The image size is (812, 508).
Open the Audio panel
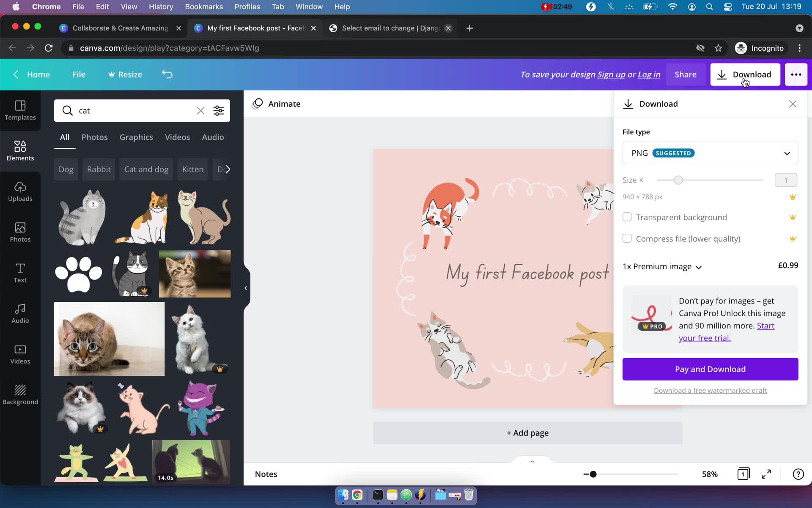20,313
